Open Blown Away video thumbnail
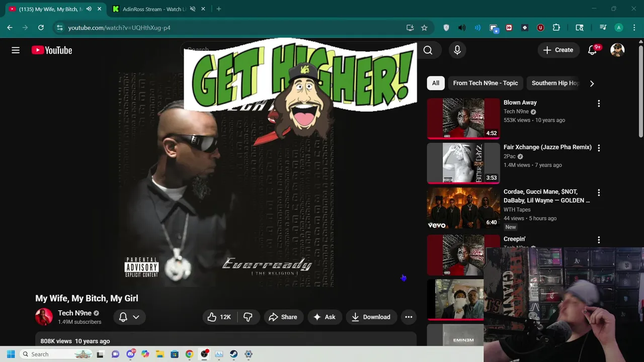Image resolution: width=644 pixels, height=362 pixels. (463, 119)
